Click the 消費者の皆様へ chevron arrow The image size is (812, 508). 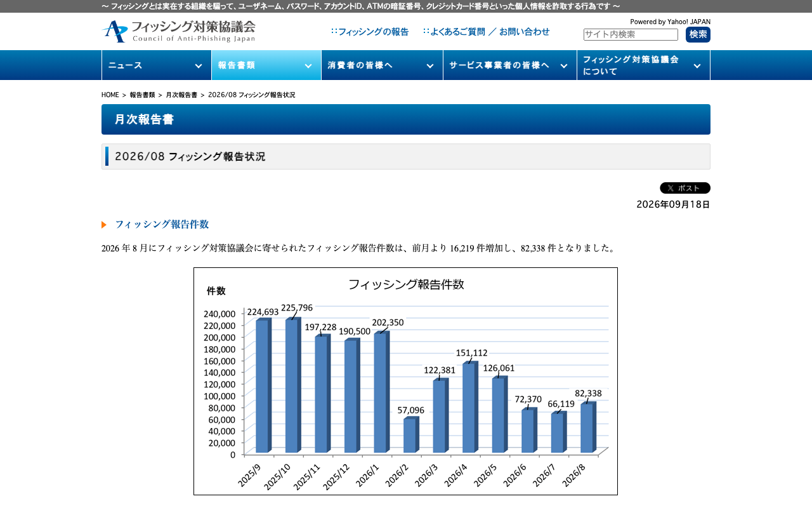point(430,66)
